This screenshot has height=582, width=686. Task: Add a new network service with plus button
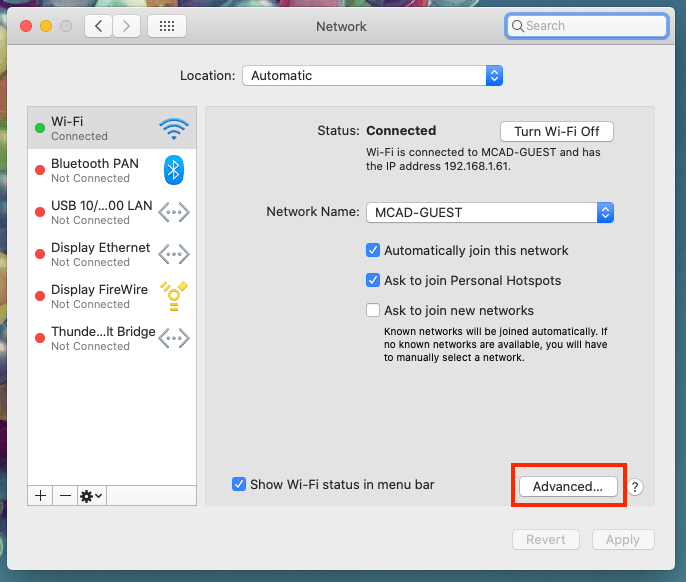(x=40, y=496)
